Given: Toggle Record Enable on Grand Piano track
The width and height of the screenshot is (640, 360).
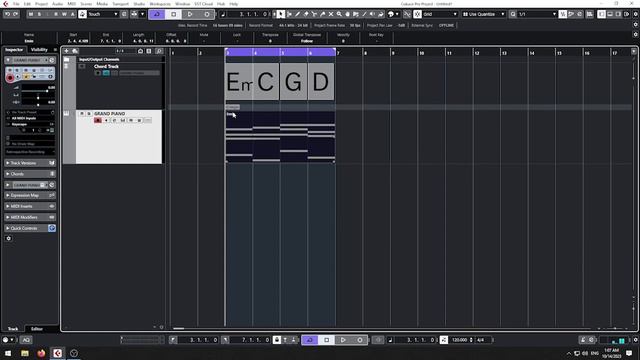Looking at the screenshot, I should coord(98,120).
